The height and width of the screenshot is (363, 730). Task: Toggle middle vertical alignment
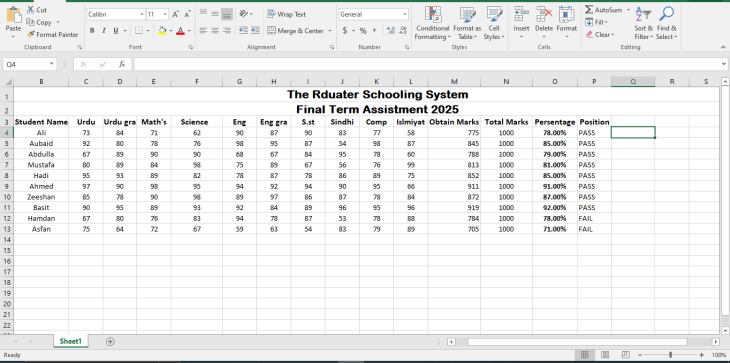pos(215,14)
